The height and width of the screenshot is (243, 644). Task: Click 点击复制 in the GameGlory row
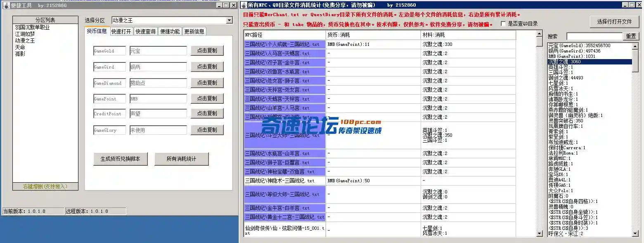(207, 130)
